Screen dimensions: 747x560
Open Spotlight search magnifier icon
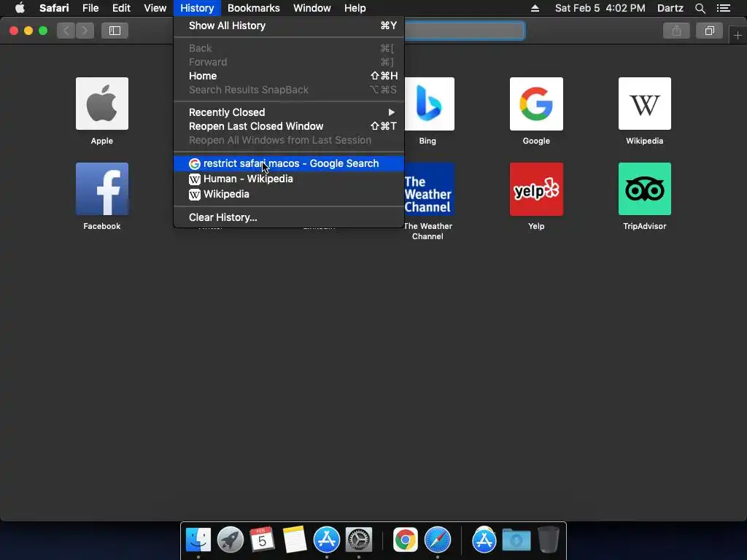pyautogui.click(x=700, y=8)
